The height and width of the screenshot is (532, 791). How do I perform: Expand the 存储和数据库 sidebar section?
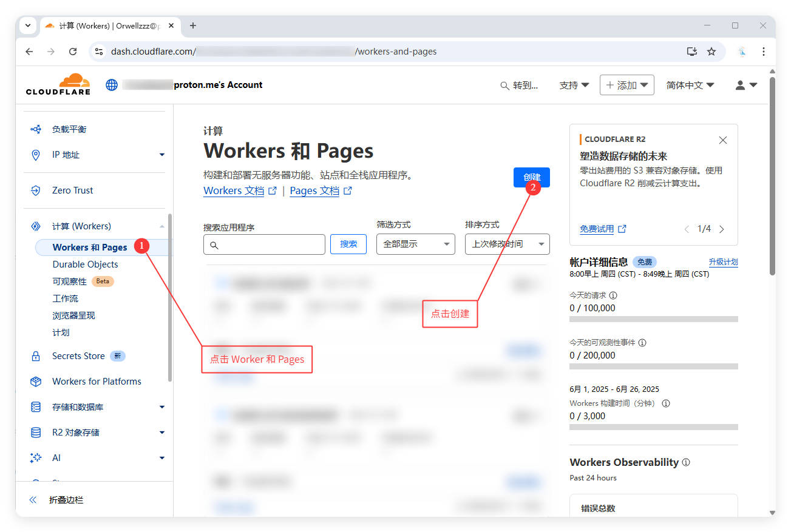[161, 407]
